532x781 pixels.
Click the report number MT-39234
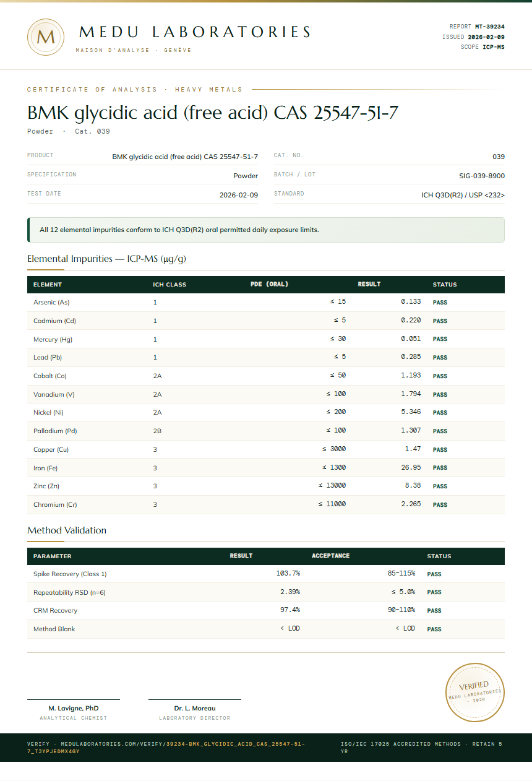[490, 27]
